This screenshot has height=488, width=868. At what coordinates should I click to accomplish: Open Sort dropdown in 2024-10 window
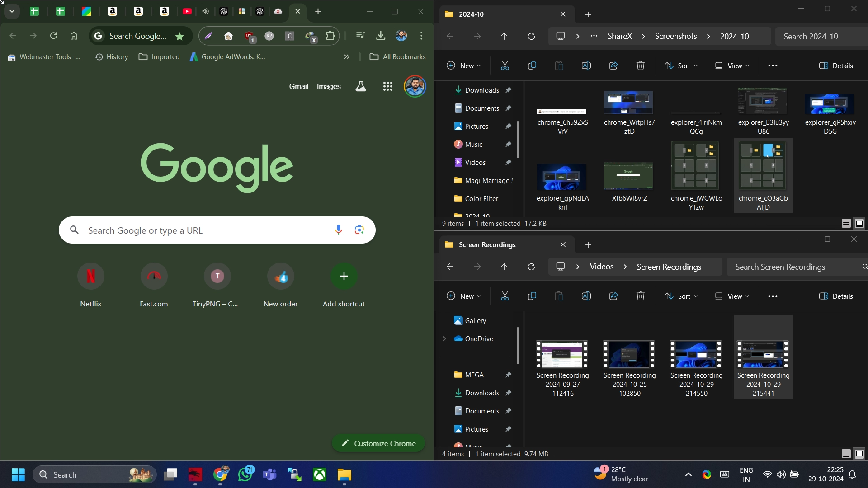(x=681, y=66)
